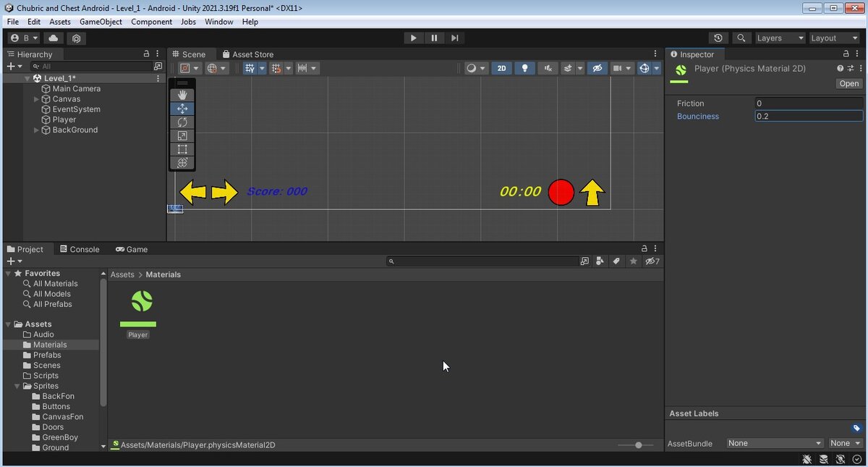Click the auto-generate lighting status icon
The height and width of the screenshot is (467, 868).
[841, 459]
